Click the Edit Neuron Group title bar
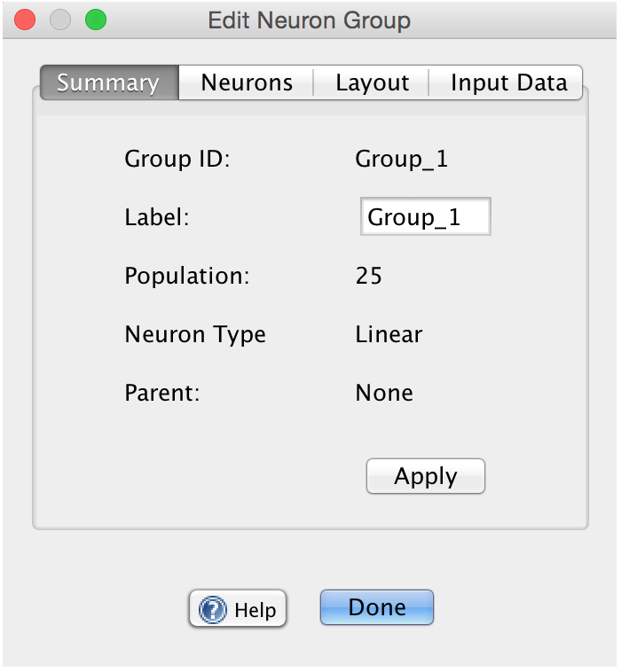 pos(310,20)
